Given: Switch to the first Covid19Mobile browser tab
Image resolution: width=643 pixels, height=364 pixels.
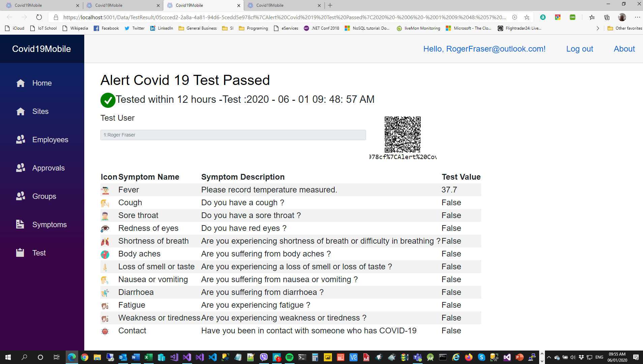Looking at the screenshot, I should [x=41, y=5].
